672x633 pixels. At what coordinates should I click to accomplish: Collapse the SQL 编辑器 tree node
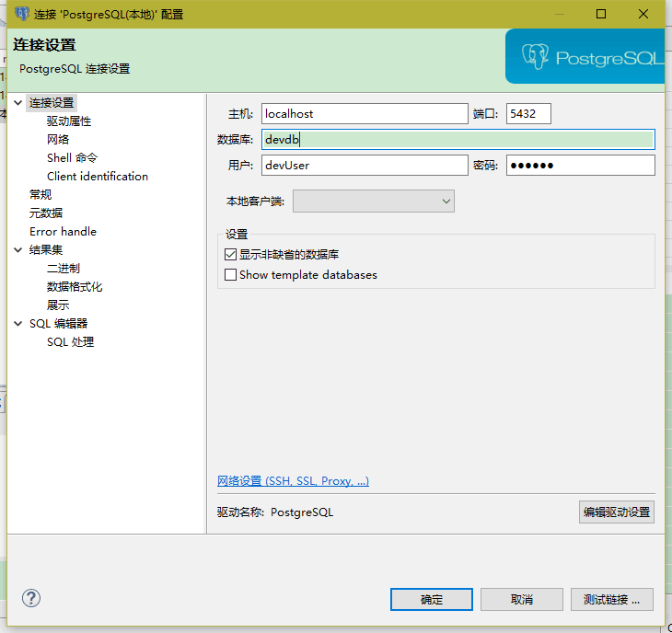[18, 323]
